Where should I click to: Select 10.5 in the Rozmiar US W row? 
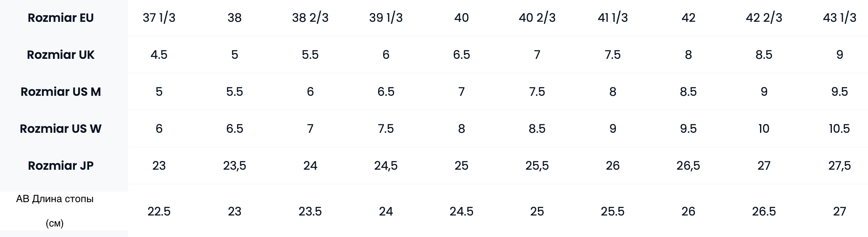pos(839,129)
